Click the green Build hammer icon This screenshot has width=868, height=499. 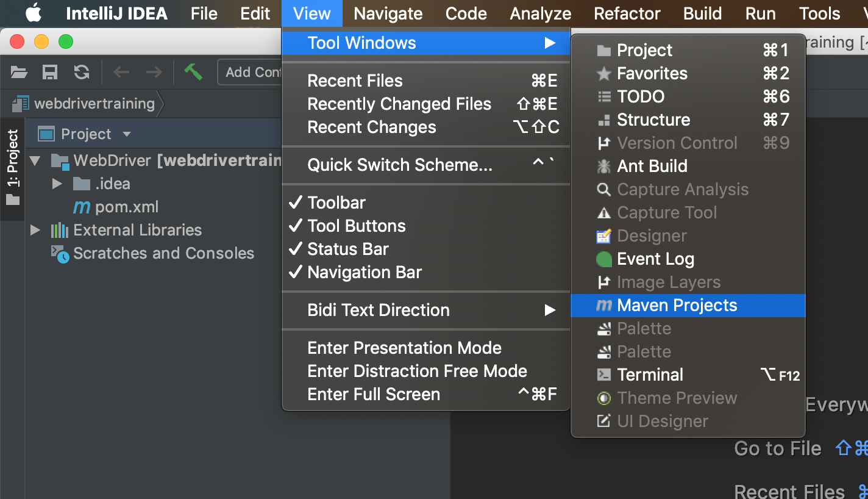click(193, 71)
